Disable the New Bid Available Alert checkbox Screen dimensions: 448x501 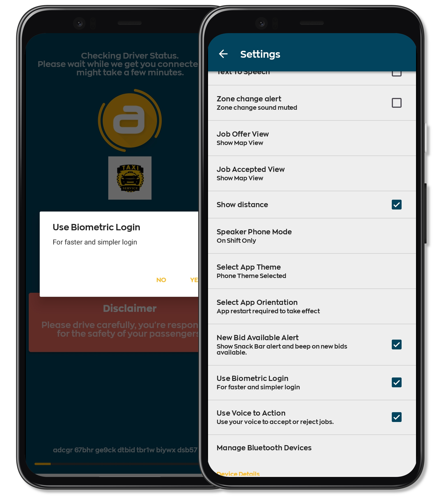[396, 345]
